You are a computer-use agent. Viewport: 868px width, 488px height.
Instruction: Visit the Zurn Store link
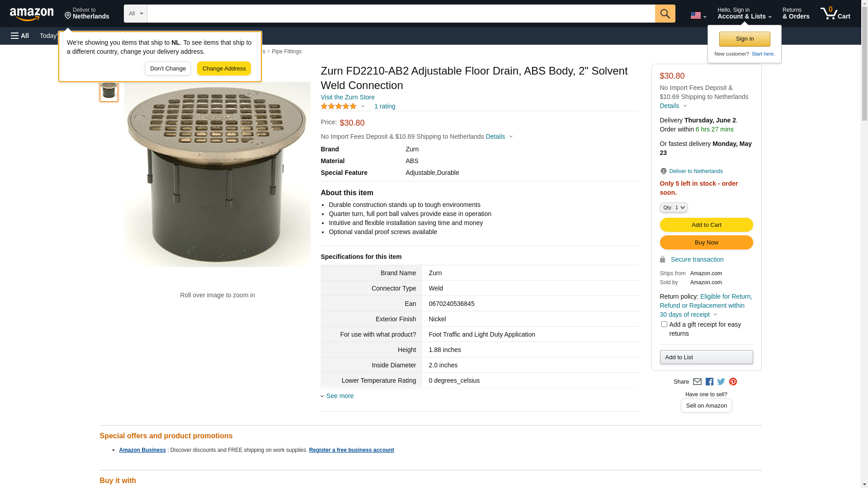[348, 97]
